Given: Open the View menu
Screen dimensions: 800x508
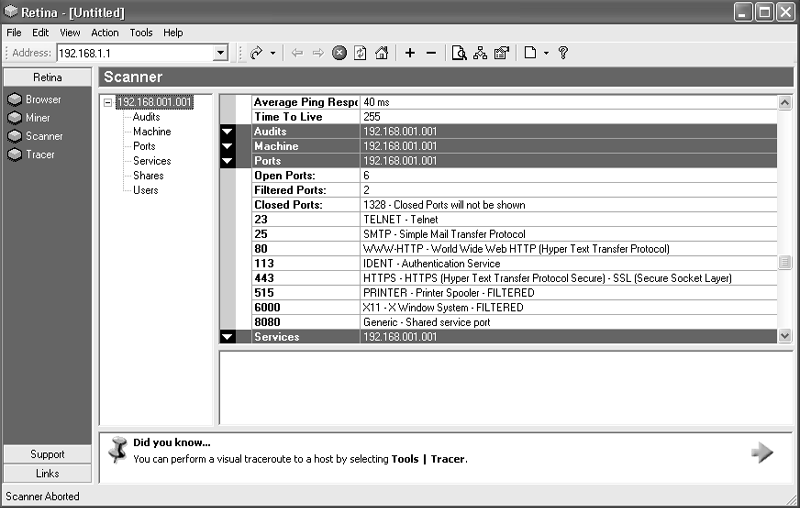Looking at the screenshot, I should 70,33.
